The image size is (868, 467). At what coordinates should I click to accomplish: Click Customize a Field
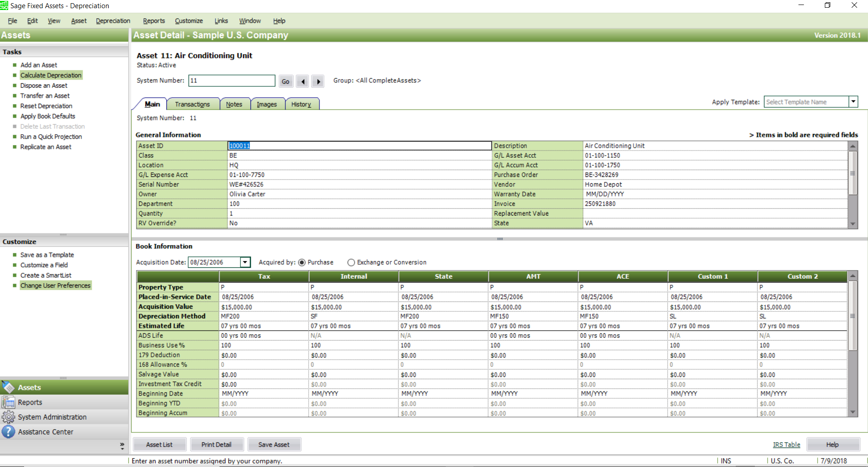[44, 265]
